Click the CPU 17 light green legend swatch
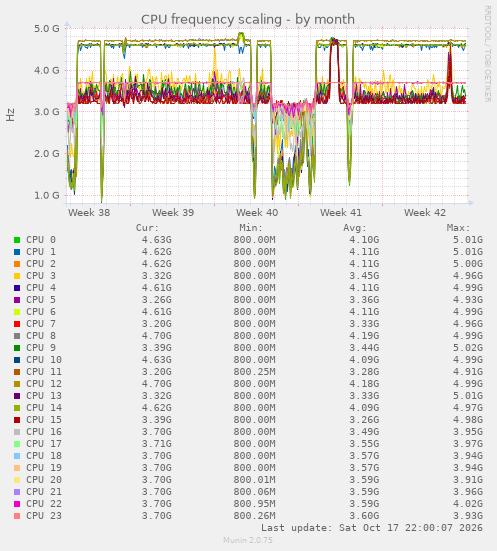The image size is (497, 551). click(x=17, y=444)
